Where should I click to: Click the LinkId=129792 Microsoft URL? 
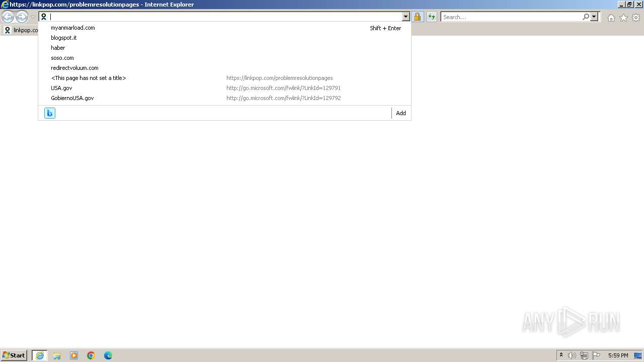[x=284, y=98]
